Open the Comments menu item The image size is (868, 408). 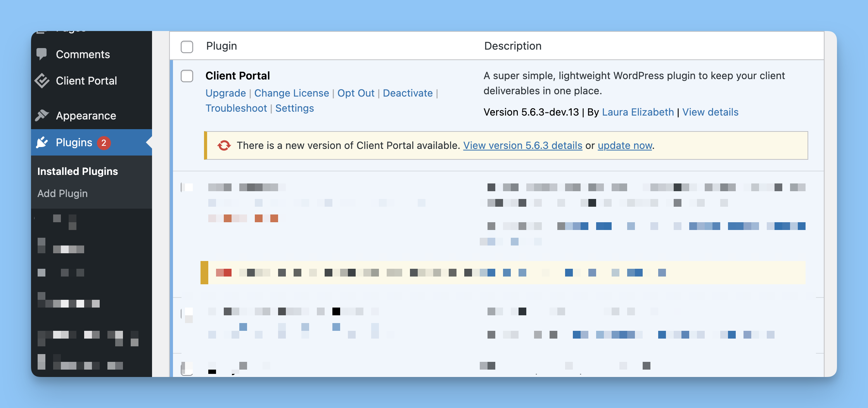coord(92,54)
